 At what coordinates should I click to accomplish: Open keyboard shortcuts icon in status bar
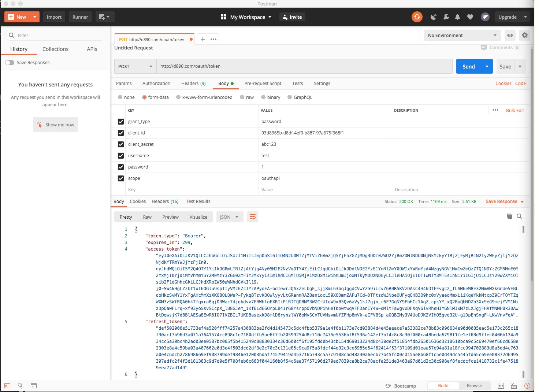click(514, 386)
